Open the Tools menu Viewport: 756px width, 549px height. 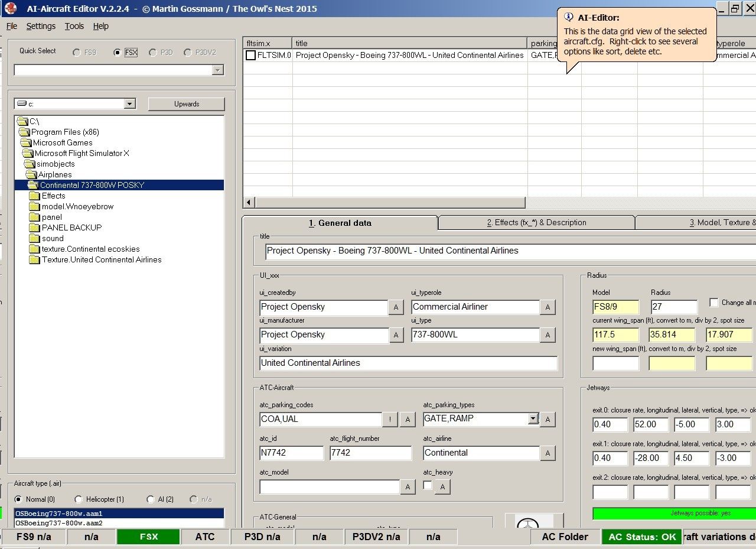74,26
